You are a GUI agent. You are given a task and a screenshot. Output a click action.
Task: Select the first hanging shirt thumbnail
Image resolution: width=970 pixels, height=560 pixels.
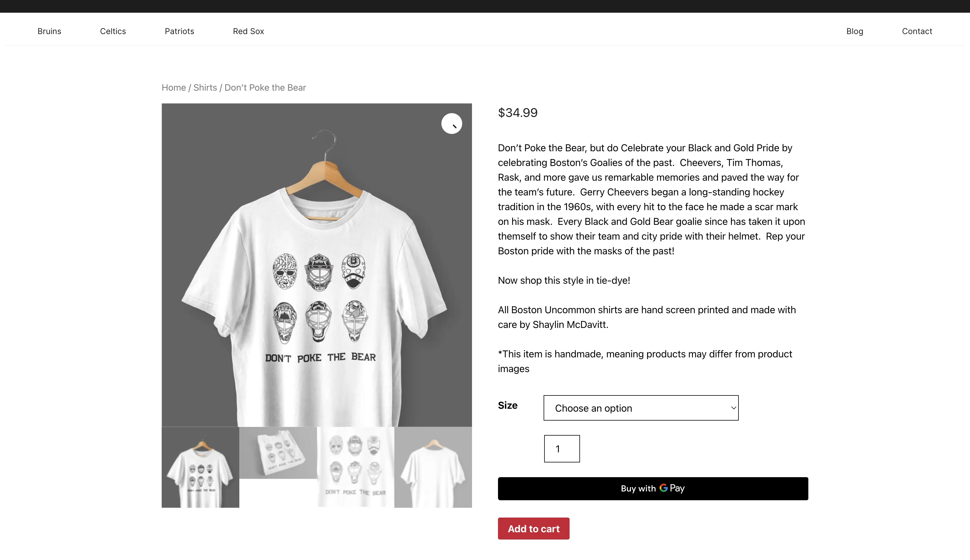click(x=200, y=467)
